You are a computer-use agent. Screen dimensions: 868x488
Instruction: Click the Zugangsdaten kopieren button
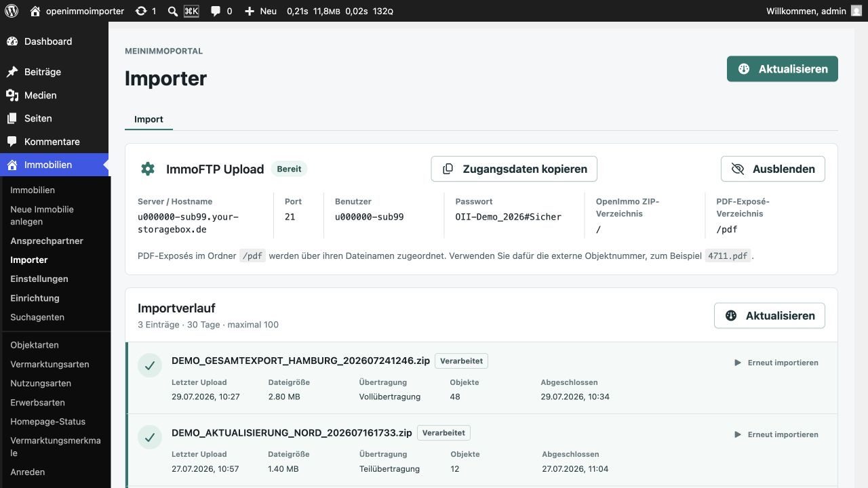[514, 169]
